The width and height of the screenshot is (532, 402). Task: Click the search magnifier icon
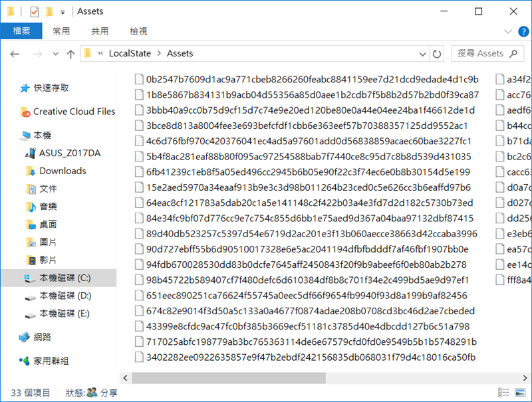(513, 54)
